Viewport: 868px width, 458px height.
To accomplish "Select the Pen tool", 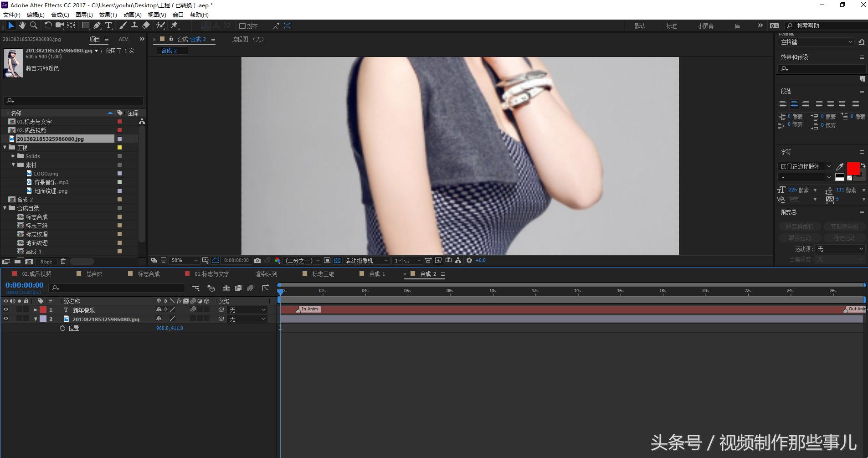I will (x=97, y=26).
